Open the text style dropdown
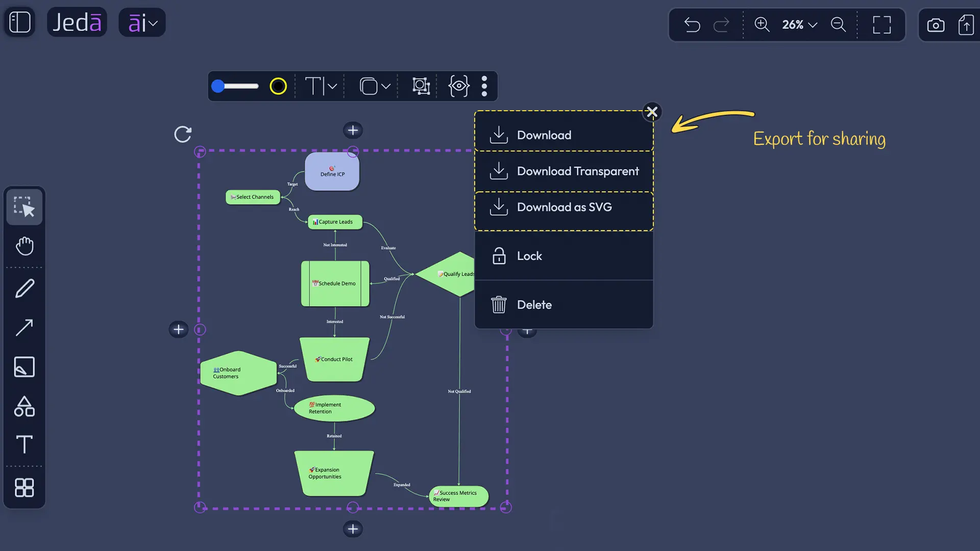The height and width of the screenshot is (551, 980). [321, 86]
